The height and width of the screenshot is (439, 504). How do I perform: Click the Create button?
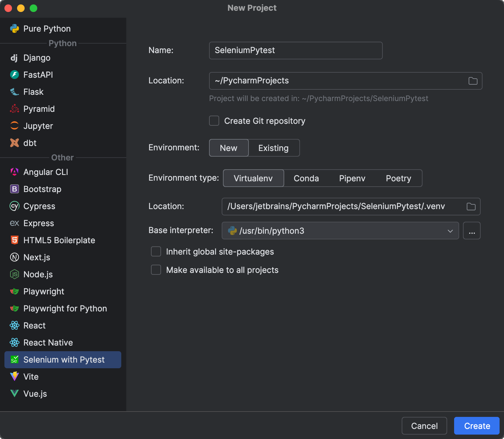point(477,426)
